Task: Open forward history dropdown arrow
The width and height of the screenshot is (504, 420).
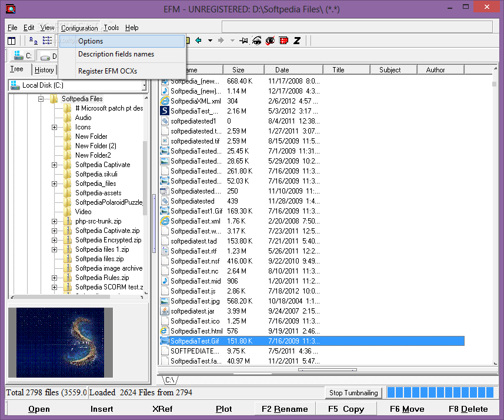Action: 232,41
